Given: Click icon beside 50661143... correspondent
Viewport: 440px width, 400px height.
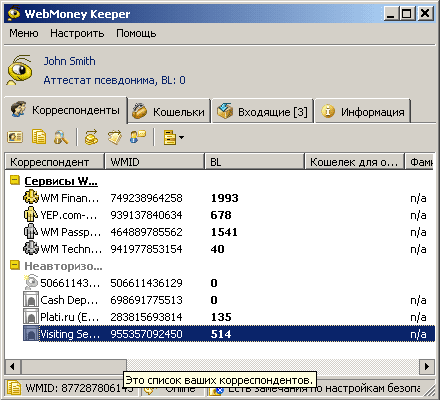Looking at the screenshot, I should click(x=31, y=282).
